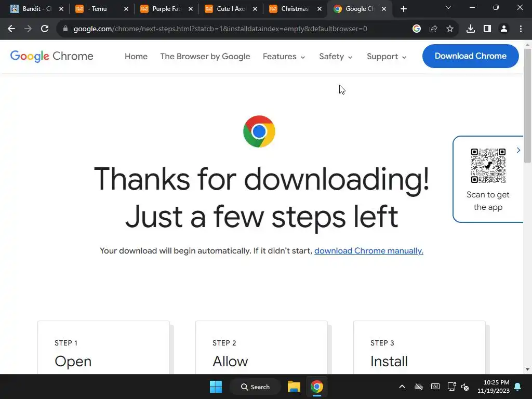Expand the Safety menu
Screen dimensions: 532x399
tap(336, 56)
